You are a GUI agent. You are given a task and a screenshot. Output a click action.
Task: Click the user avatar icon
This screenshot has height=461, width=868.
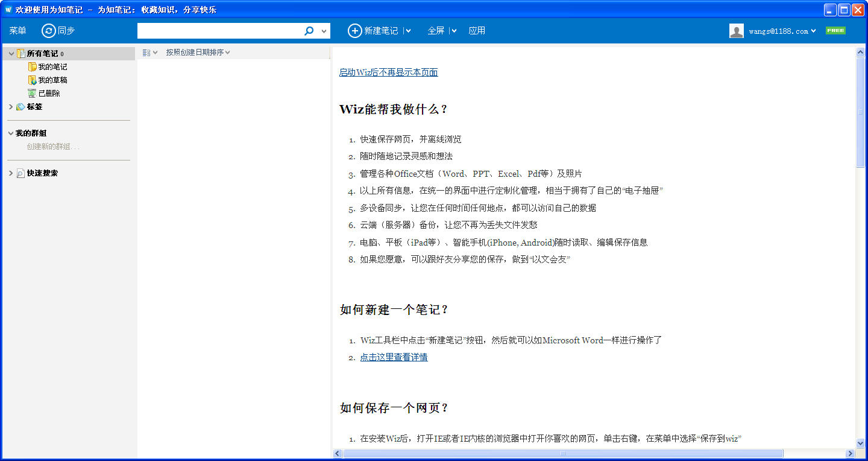tap(737, 31)
